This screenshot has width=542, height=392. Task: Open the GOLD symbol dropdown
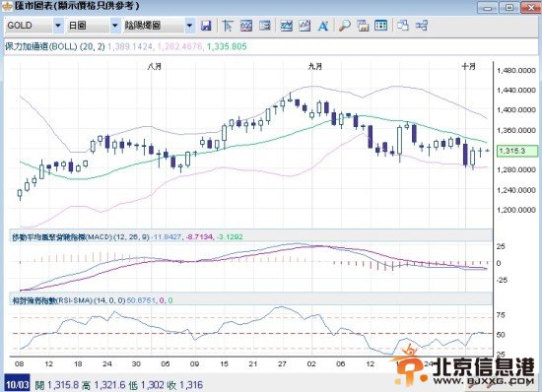(x=58, y=26)
